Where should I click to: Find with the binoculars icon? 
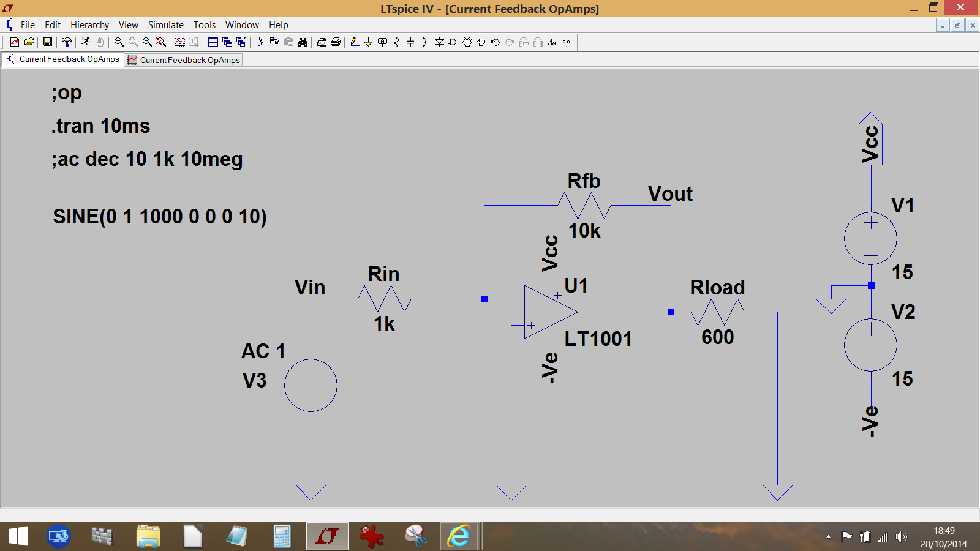point(303,42)
